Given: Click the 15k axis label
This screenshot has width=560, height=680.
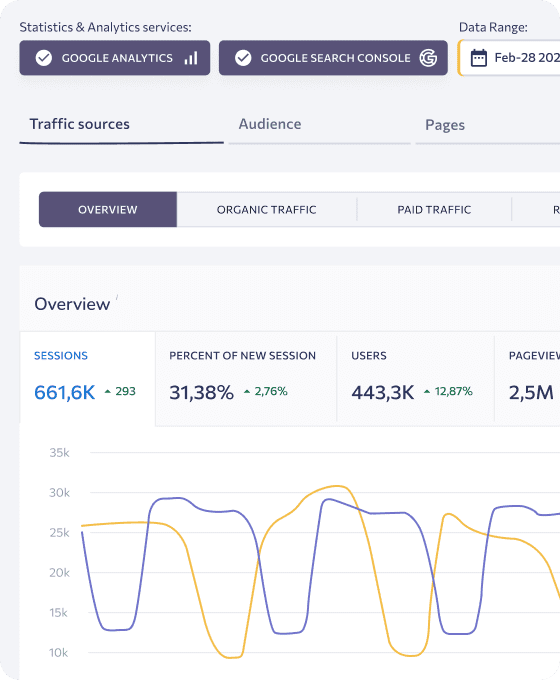Looking at the screenshot, I should click(x=59, y=613).
